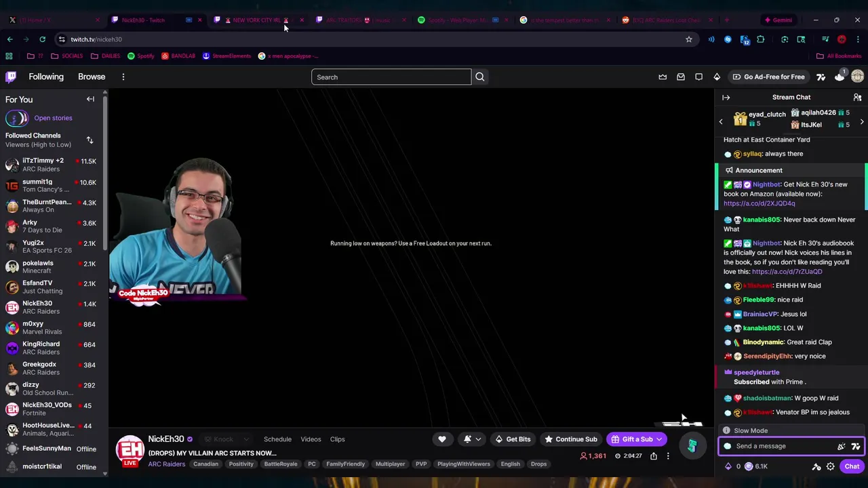Click Go Ad-Free for Free button
Screen dimensions: 868x488
(768, 77)
